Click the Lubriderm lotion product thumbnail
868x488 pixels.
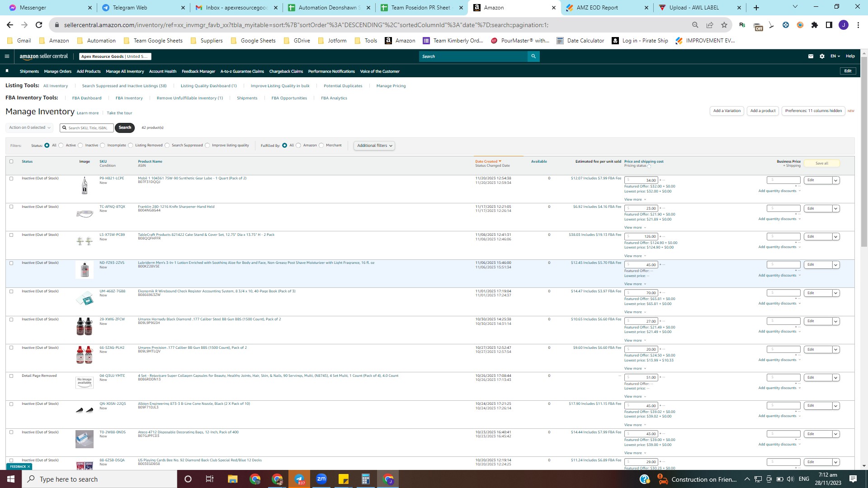(85, 270)
